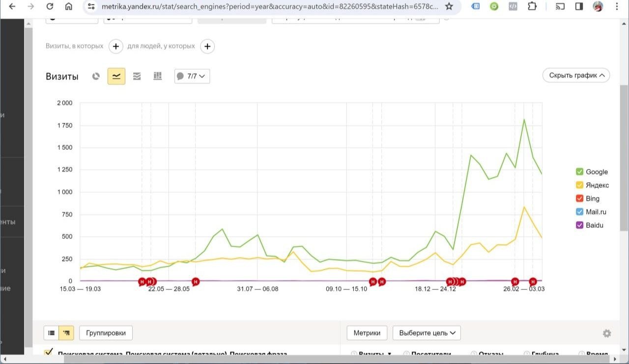Screen dimensions: 629x364
Task: Toggle the Mail.ru series checkbox
Action: [580, 212]
